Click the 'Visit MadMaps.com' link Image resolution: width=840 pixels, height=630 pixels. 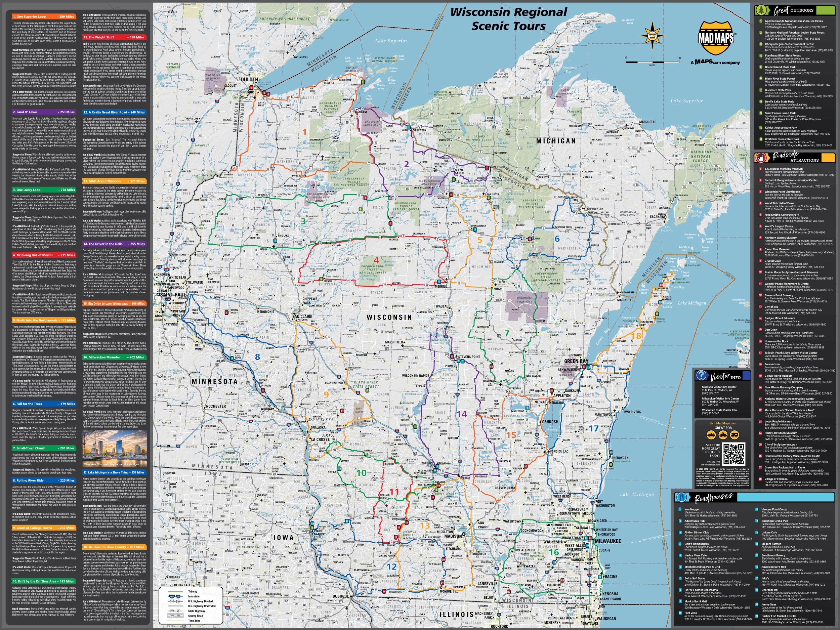point(723,423)
